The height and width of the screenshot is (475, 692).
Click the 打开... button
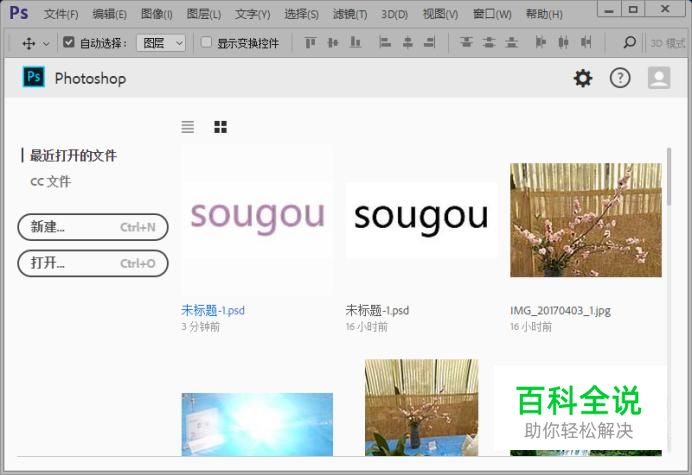pyautogui.click(x=93, y=263)
